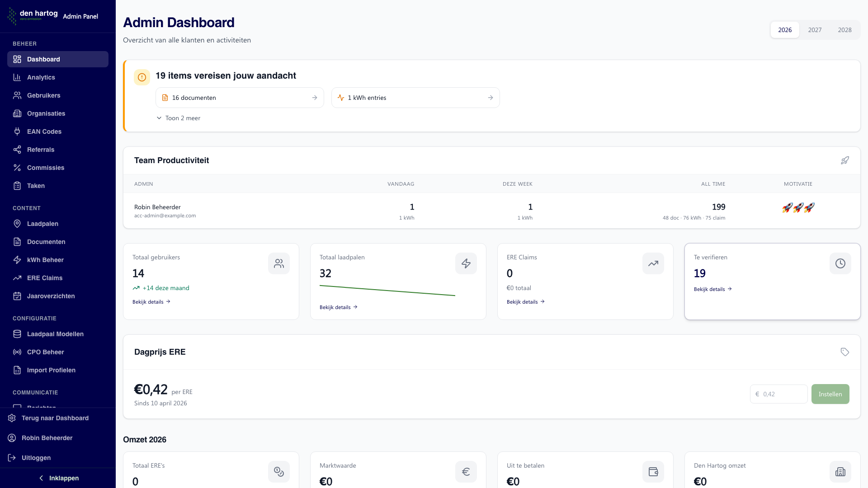868x488 pixels.
Task: Click '48 doc · 76 kWh · 75 claim' text
Action: (694, 218)
